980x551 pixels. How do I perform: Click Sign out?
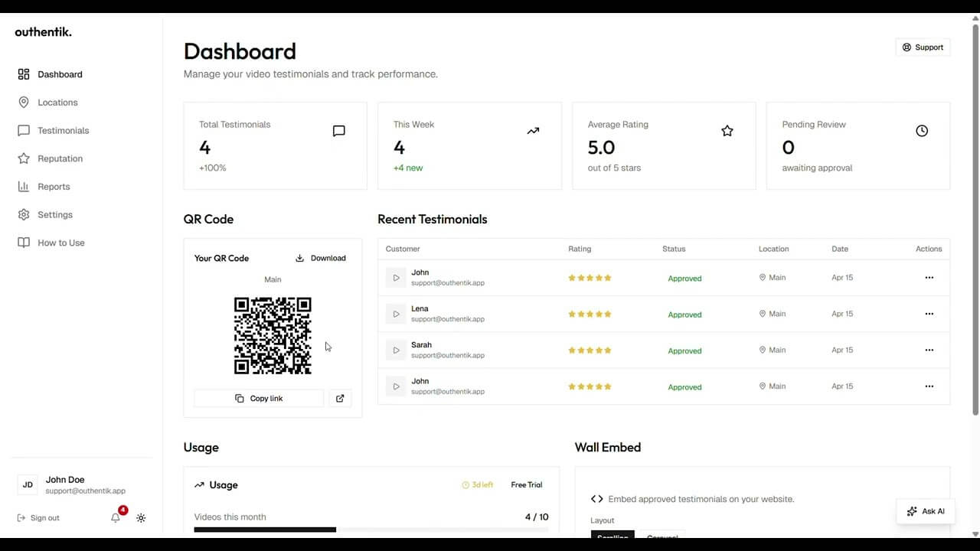click(x=38, y=518)
